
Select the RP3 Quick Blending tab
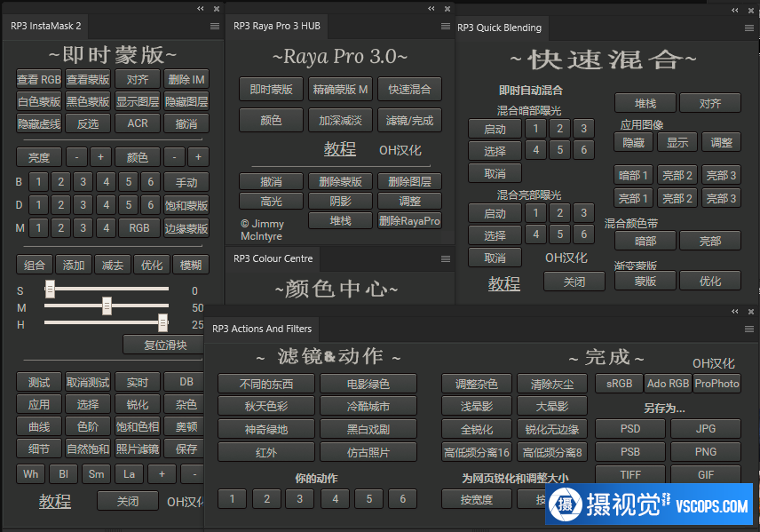[x=499, y=28]
